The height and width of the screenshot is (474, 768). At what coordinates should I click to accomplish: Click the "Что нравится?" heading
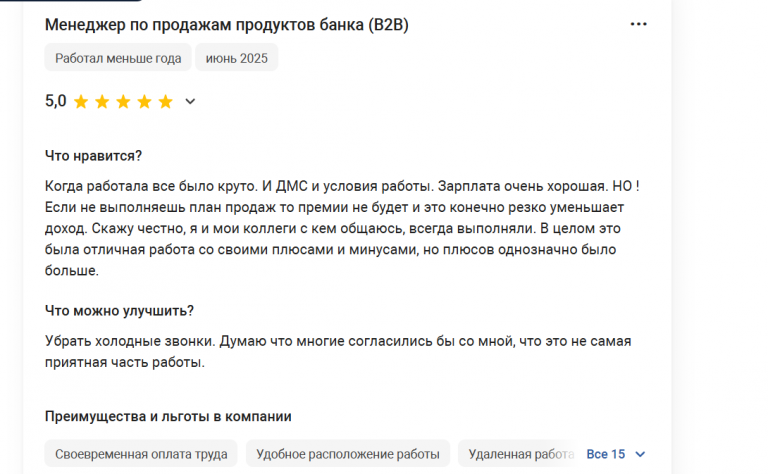[93, 156]
